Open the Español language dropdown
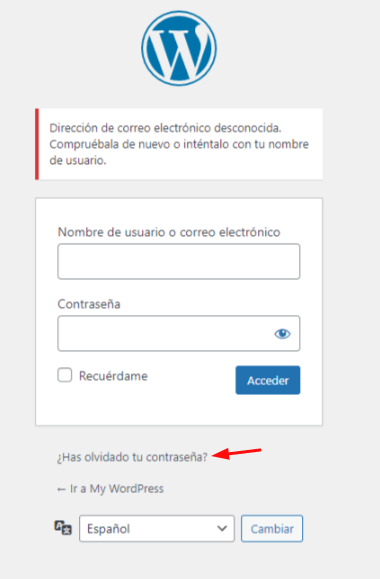This screenshot has width=380, height=579. (x=157, y=529)
